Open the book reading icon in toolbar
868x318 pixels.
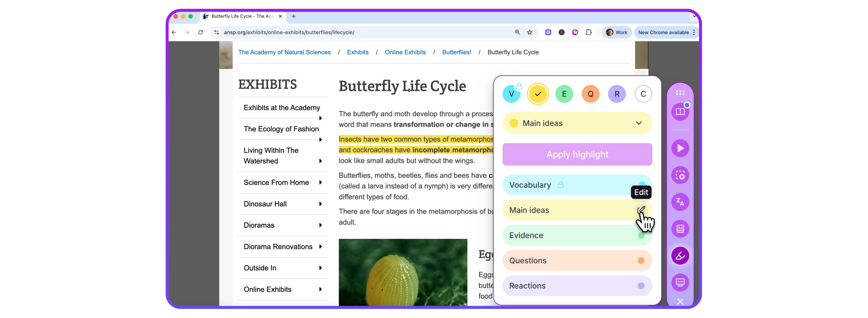point(680,112)
